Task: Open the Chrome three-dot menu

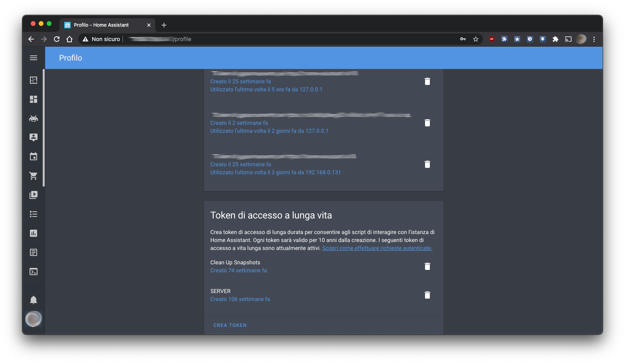Action: click(x=594, y=39)
